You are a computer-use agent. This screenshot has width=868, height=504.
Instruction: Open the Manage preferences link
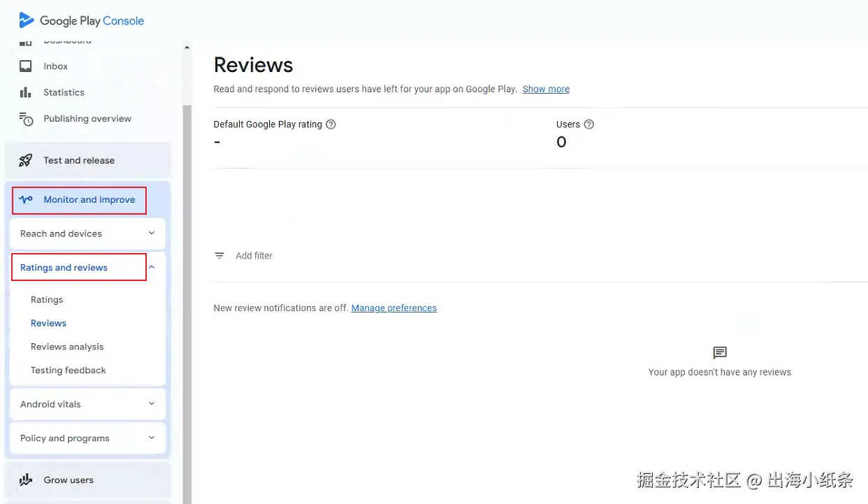(x=393, y=308)
